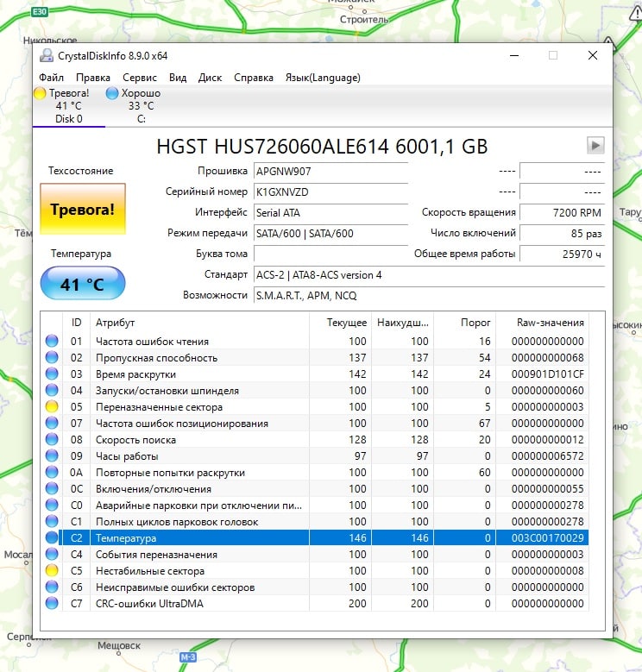This screenshot has height=672, width=642.
Task: Click blue status icon for attribute 09
Action: pos(52,456)
